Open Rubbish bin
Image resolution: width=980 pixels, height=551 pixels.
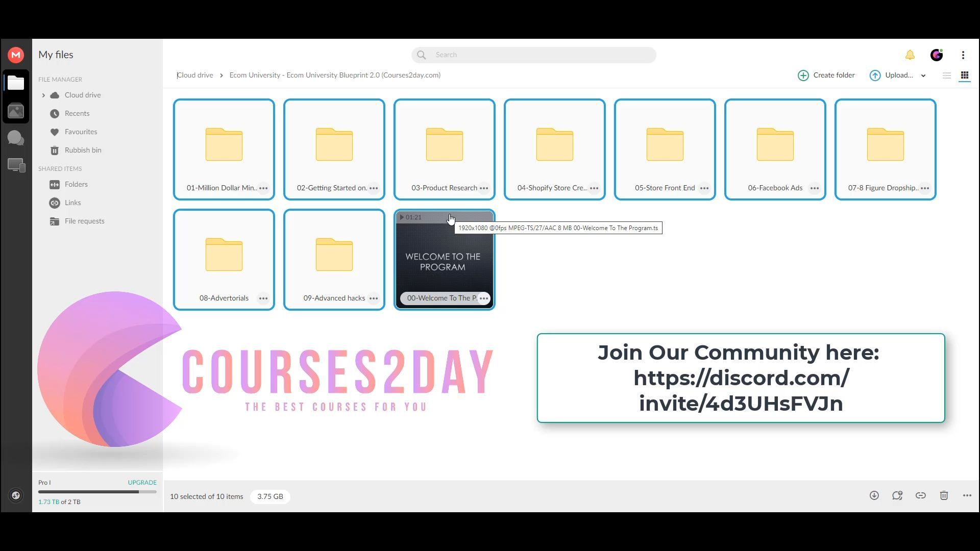(83, 150)
